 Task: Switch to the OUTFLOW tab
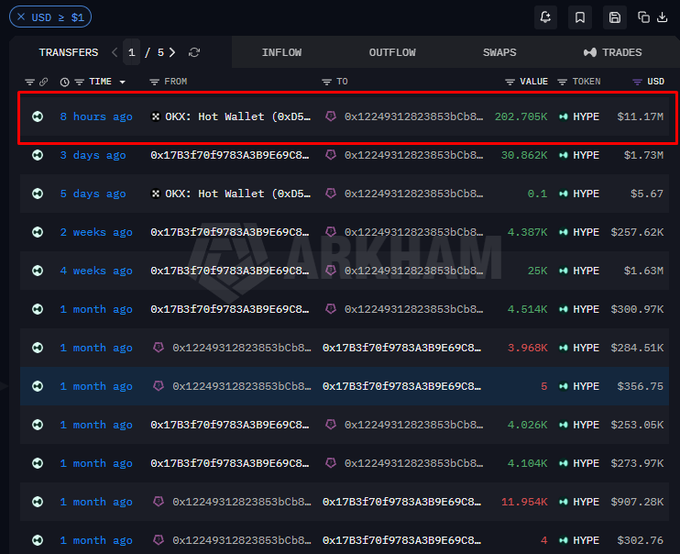pos(392,52)
